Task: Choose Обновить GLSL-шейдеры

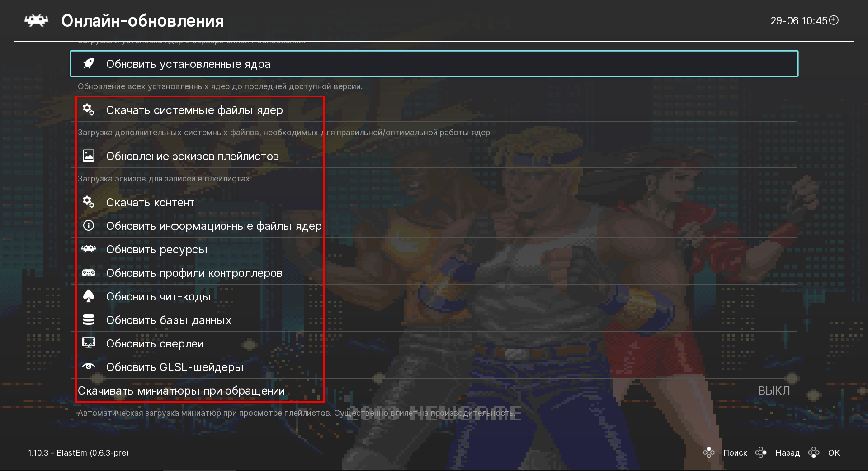Action: (x=434, y=367)
